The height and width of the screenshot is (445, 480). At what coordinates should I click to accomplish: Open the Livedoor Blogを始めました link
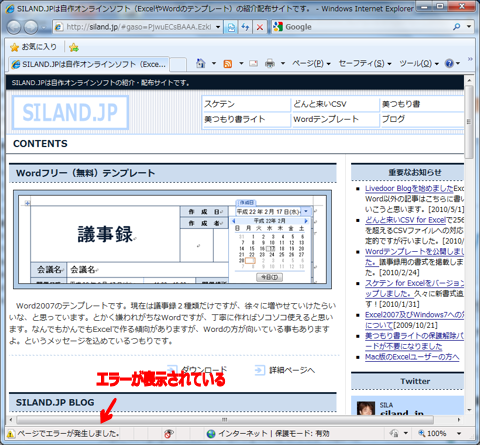409,188
